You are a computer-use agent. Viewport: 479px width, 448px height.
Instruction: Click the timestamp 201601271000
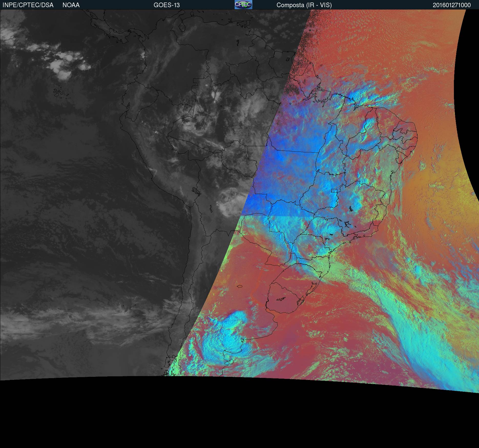tap(452, 5)
